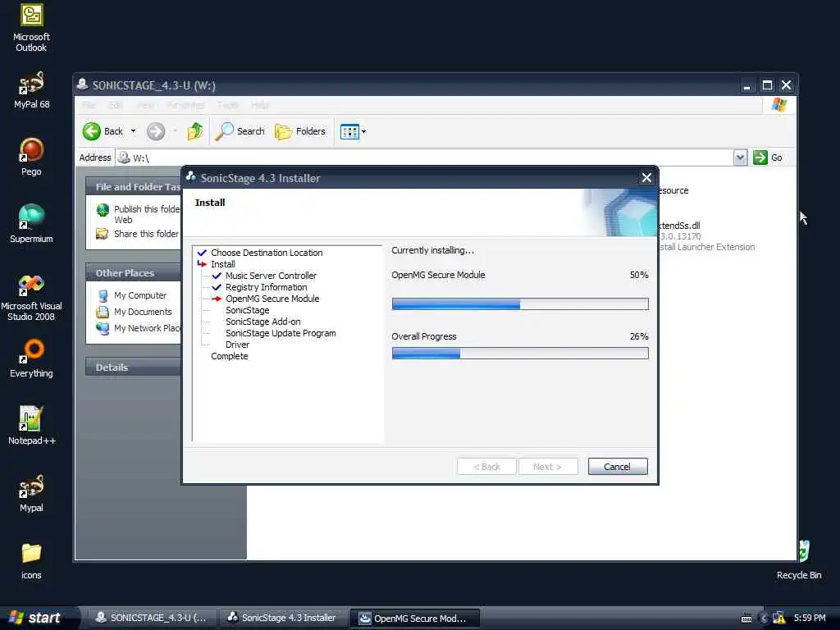Click the 50% module progress label

coord(638,275)
